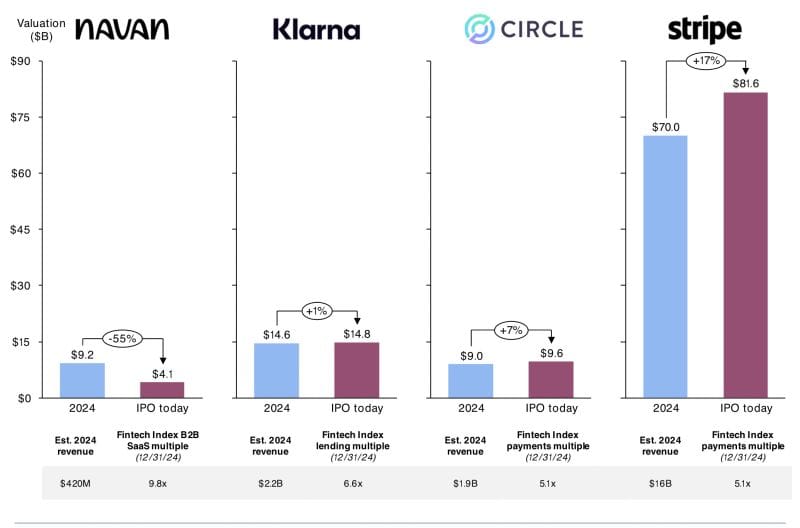
Task: Click the 9.8x multiple cell
Action: pyautogui.click(x=158, y=483)
